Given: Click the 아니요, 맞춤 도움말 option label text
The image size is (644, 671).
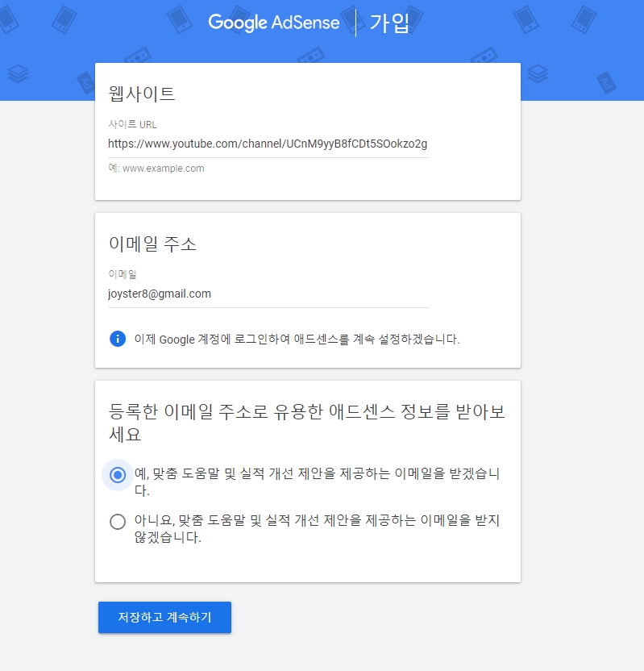Looking at the screenshot, I should click(317, 528).
